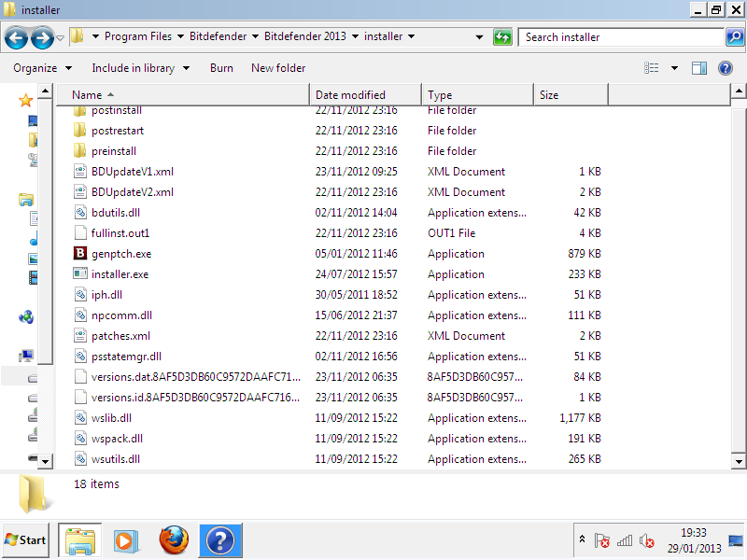Screen dimensions: 747x560
Task: Launch Windows Media Player from taskbar
Action: pos(126,540)
